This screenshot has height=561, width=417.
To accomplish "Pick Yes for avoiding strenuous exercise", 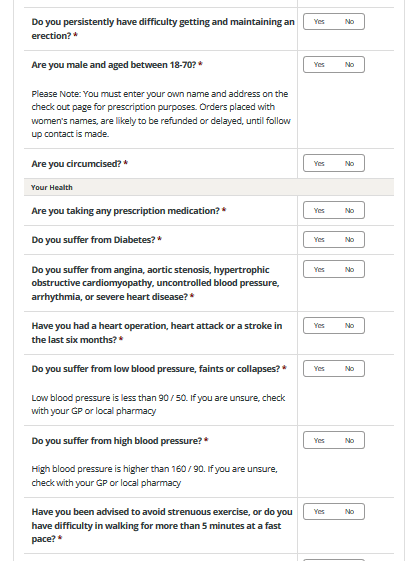I will (319, 512).
